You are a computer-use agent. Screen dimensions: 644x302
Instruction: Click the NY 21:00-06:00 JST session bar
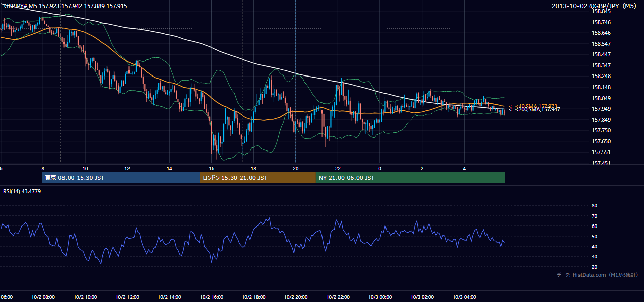coord(411,178)
